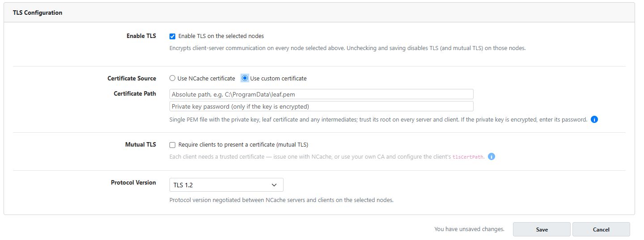Click the TLS Configuration panel header text
The width and height of the screenshot is (644, 240).
[38, 13]
